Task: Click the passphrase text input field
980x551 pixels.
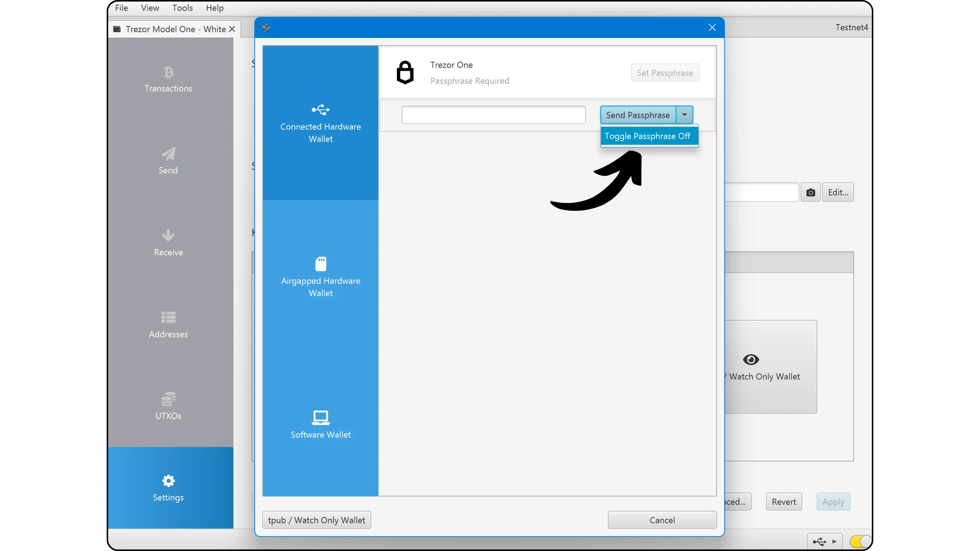Action: pos(493,115)
